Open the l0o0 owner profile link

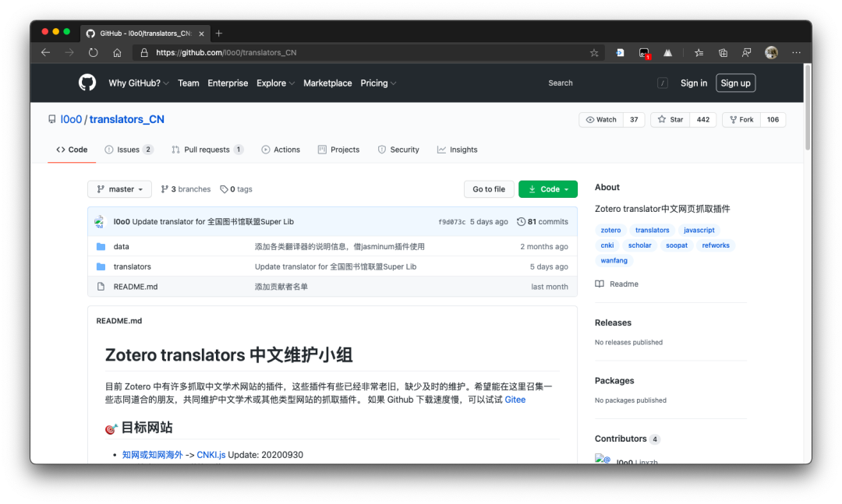(x=71, y=119)
